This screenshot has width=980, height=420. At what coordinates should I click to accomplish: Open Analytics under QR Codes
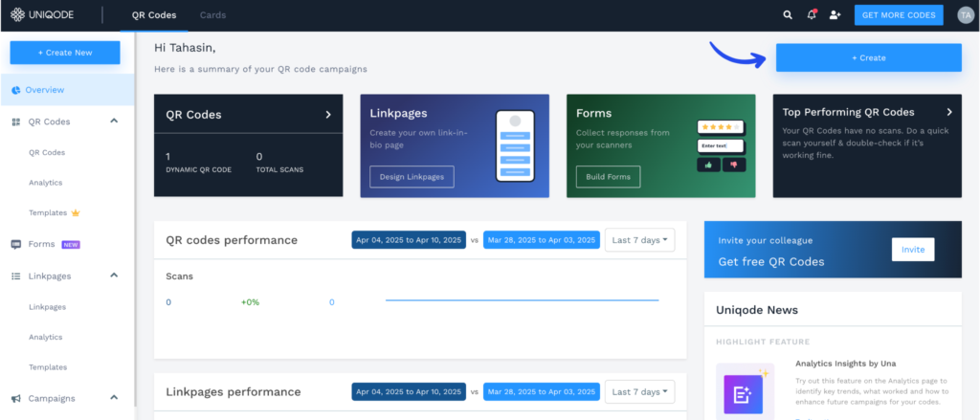[46, 183]
